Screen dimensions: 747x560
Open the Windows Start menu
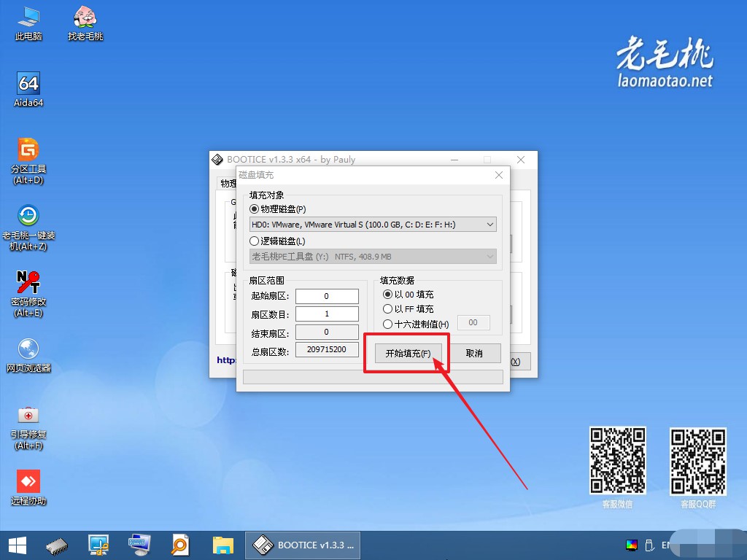[18, 545]
